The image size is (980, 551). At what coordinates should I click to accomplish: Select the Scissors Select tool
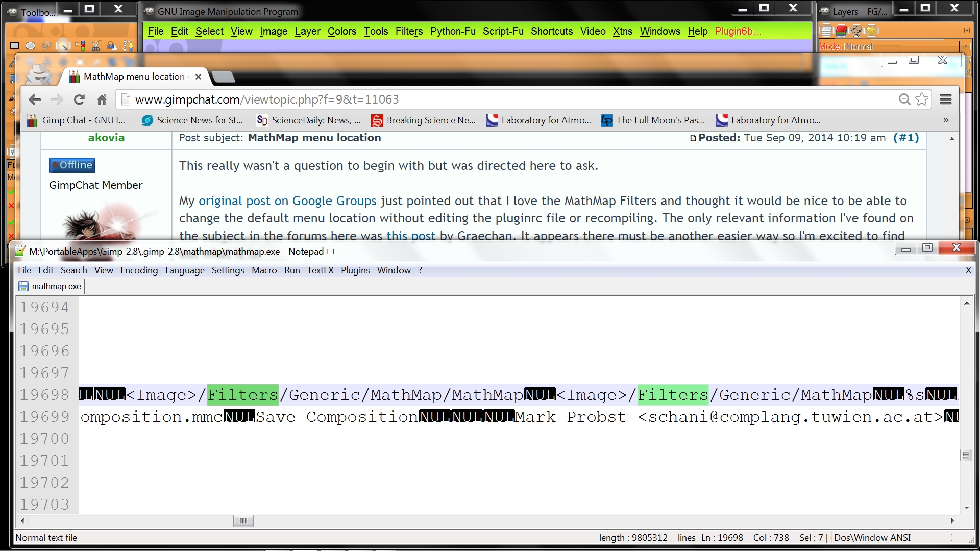pyautogui.click(x=96, y=46)
